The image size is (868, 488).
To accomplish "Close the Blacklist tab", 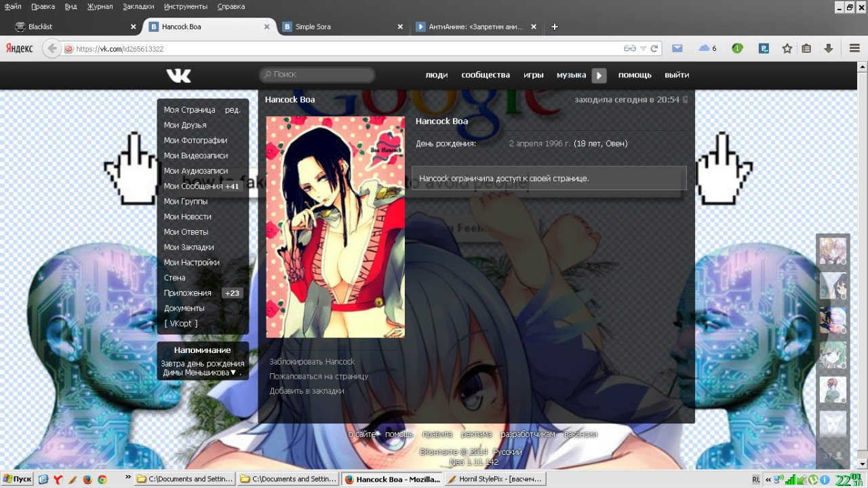I will 133,27.
